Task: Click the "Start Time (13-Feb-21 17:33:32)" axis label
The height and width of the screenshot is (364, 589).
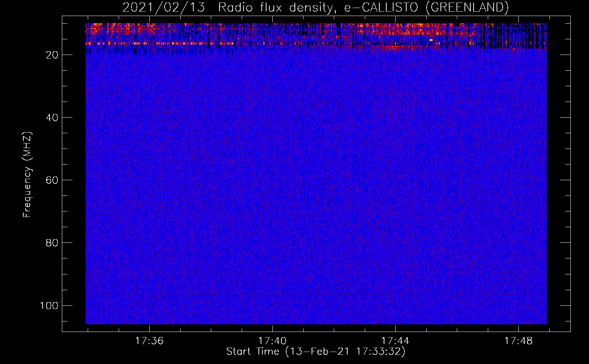Action: tap(316, 352)
